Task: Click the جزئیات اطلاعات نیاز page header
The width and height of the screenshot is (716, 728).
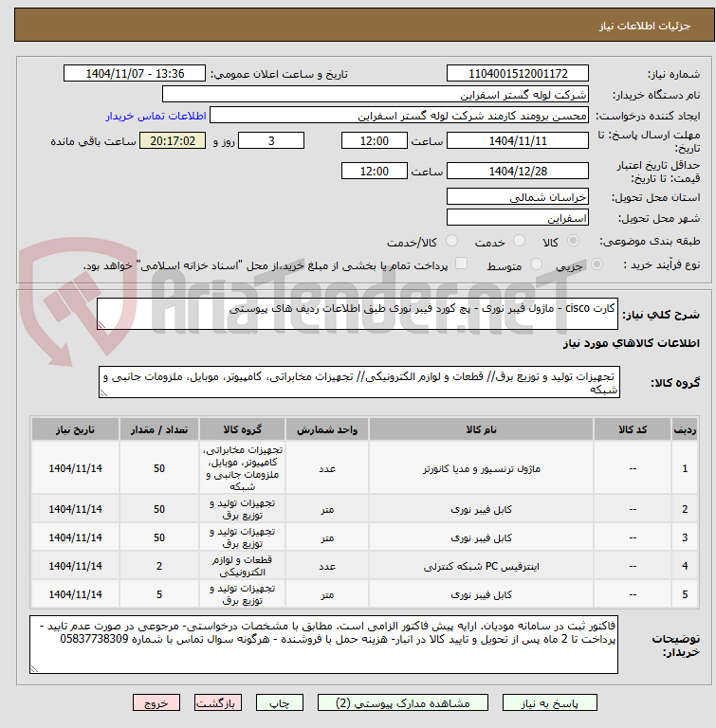Action: [645, 26]
